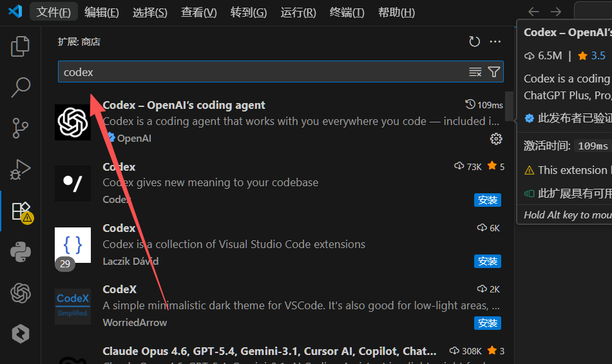Refresh the extensions marketplace list
Viewport: 612px width, 364px height.
tap(474, 41)
